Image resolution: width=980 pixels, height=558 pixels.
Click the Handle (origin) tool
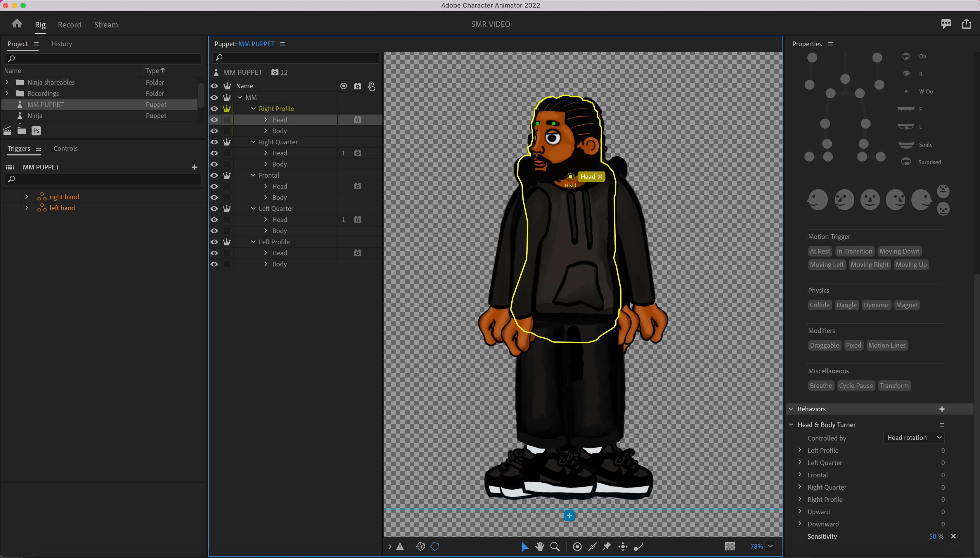(577, 547)
